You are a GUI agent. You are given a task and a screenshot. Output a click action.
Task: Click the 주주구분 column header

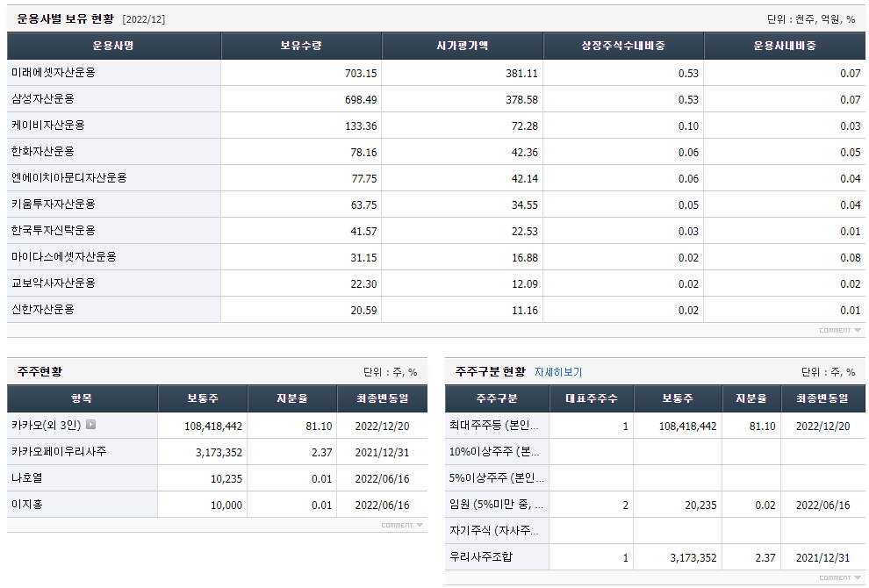(497, 398)
